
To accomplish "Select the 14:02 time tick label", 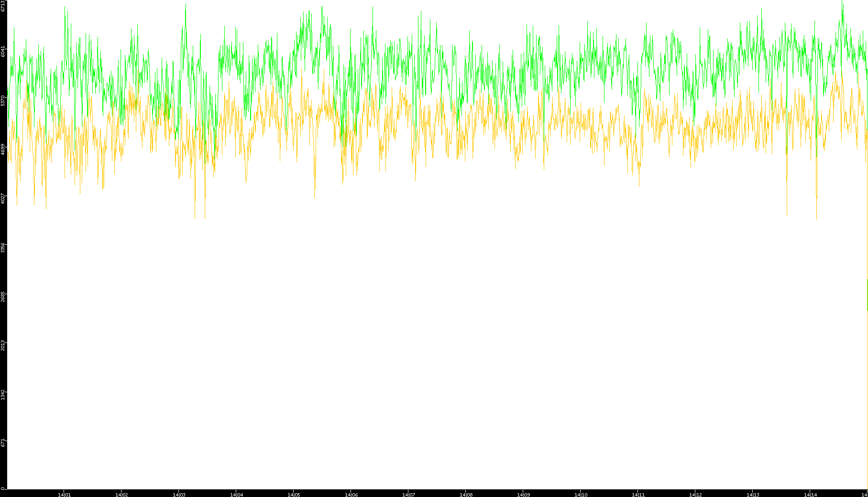I will pyautogui.click(x=122, y=495).
